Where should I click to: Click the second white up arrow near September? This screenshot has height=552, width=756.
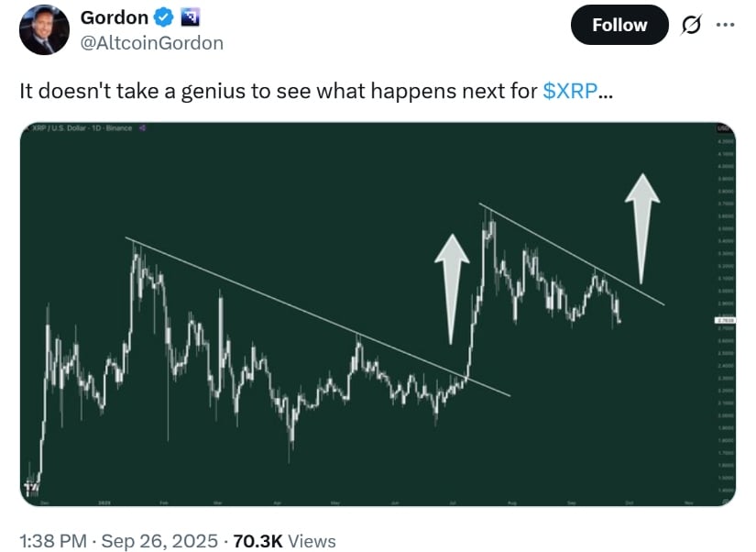(x=642, y=228)
